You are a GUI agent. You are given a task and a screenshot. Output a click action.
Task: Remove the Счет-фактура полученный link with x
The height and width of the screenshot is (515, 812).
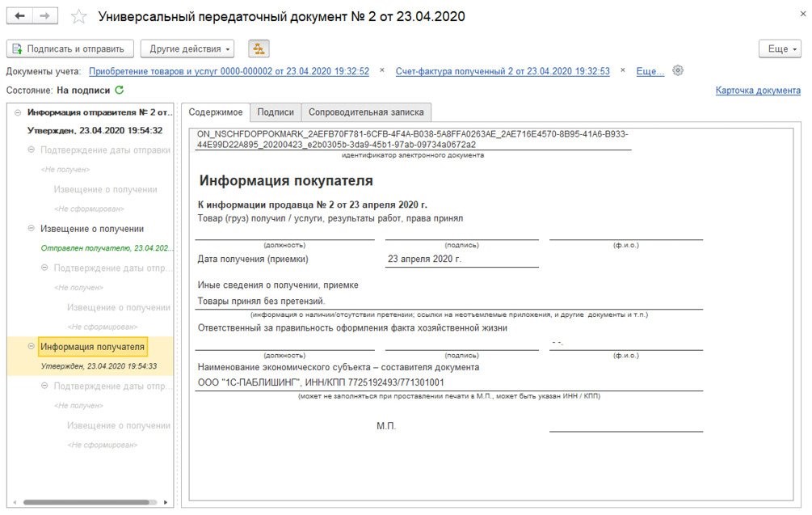(x=623, y=71)
